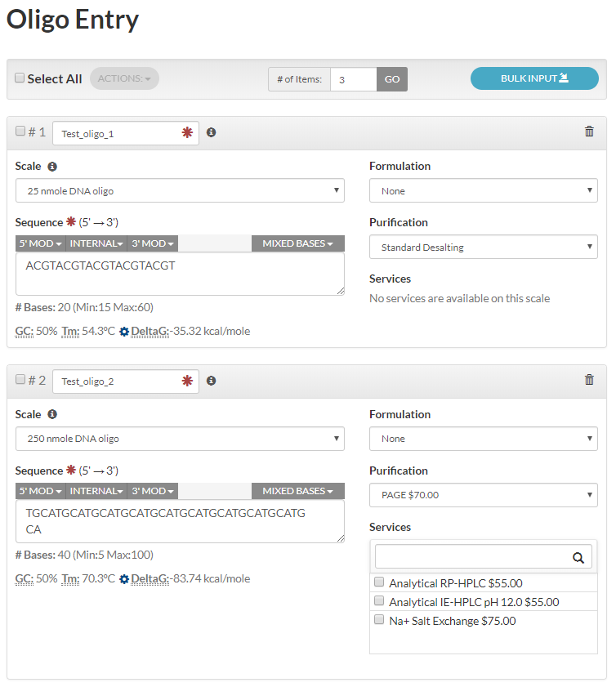
Task: Click Tm link in oligo #1
Action: (70, 332)
